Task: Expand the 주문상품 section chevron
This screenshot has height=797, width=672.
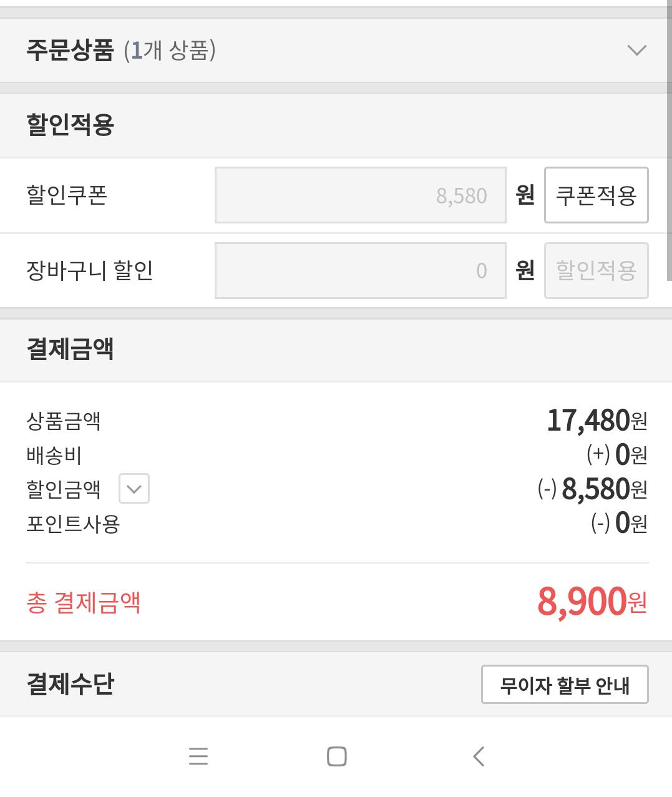Action: click(636, 51)
